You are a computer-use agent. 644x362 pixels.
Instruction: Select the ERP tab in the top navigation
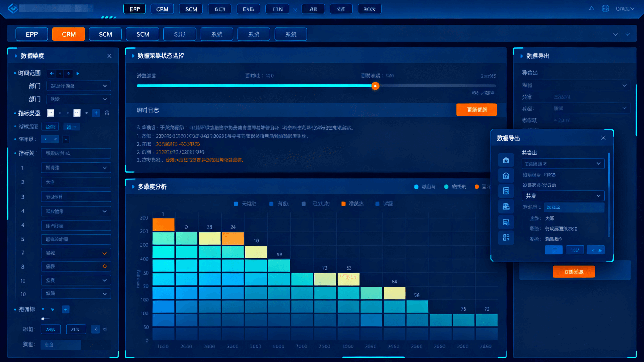click(x=134, y=9)
